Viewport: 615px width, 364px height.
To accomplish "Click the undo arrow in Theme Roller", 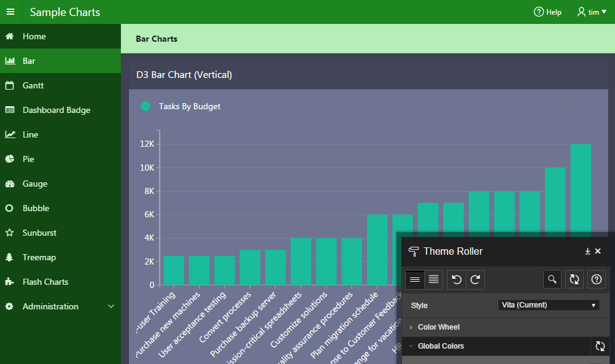I will tap(456, 280).
